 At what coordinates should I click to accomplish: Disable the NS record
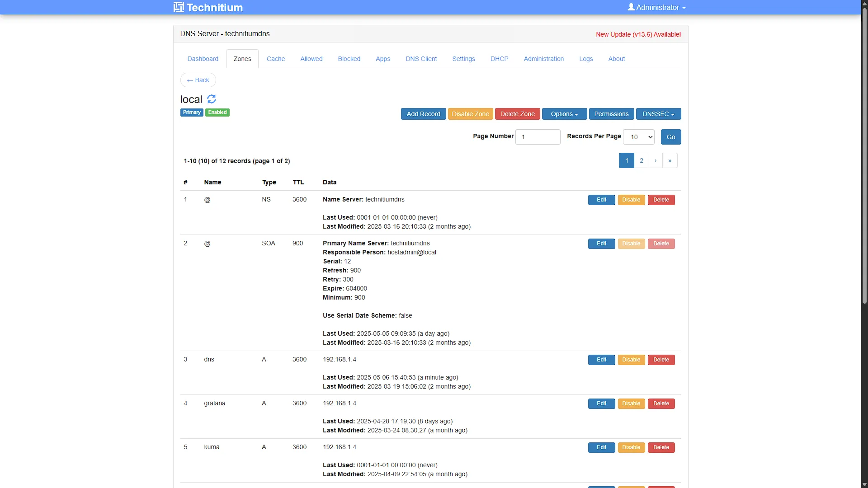coord(632,200)
